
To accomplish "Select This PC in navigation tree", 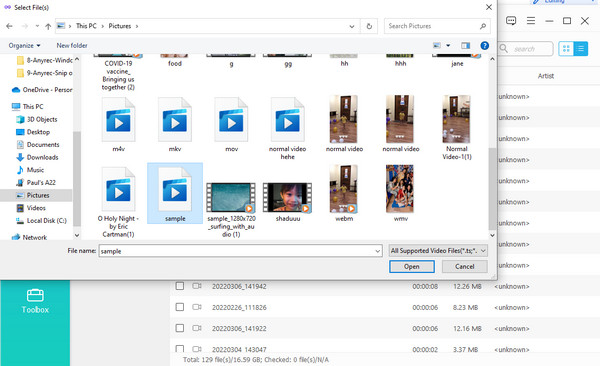I will point(28,106).
